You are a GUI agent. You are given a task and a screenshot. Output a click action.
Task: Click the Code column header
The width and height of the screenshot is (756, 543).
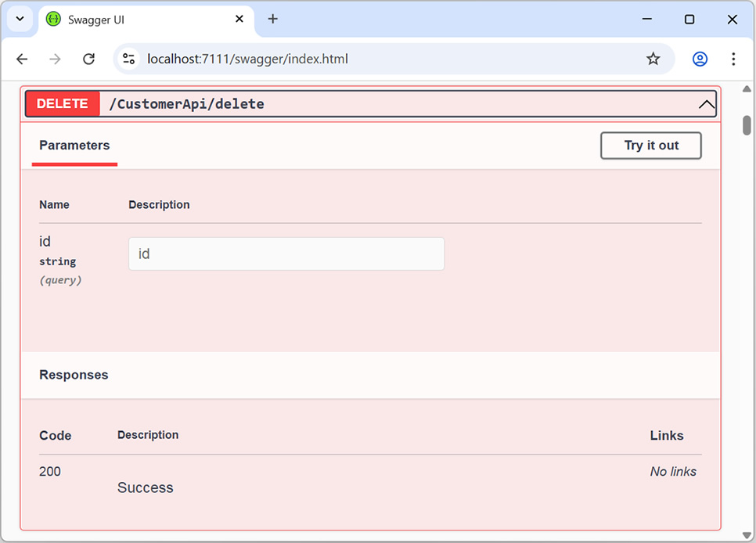point(56,436)
